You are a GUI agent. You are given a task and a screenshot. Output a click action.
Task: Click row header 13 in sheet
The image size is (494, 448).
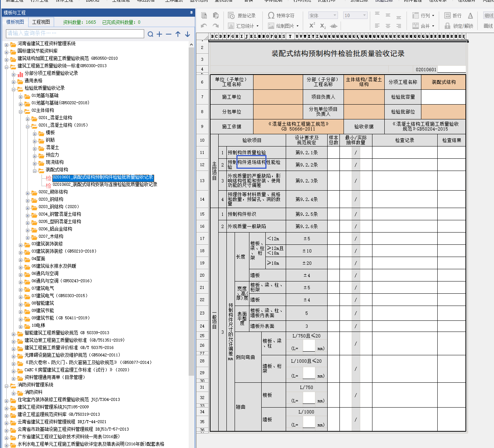tap(202, 181)
